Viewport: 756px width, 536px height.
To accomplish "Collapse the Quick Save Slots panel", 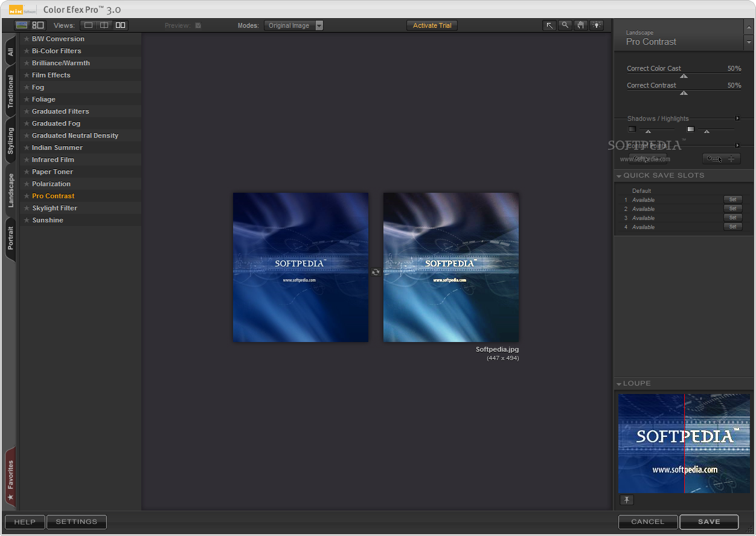I will (x=619, y=176).
